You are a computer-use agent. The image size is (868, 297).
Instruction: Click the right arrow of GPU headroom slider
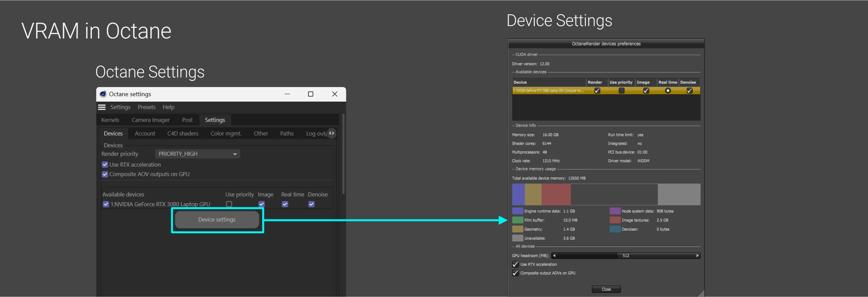[x=697, y=256]
